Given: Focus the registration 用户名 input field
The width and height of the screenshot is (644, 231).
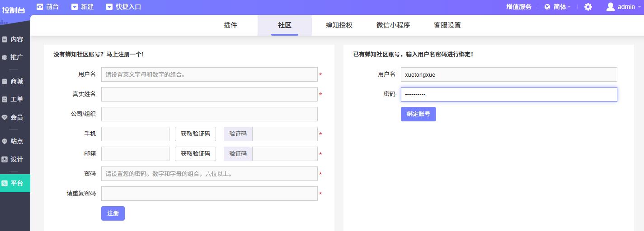Looking at the screenshot, I should [209, 74].
